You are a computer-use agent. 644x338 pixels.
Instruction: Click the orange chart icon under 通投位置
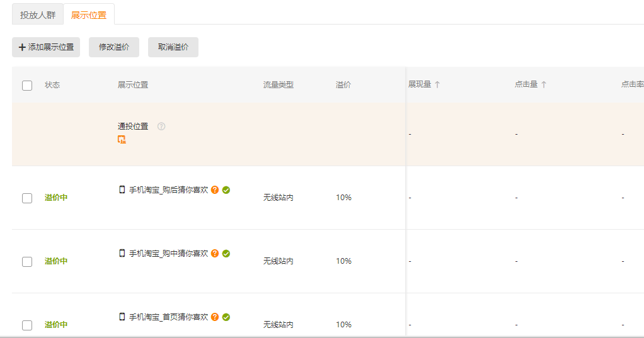[x=122, y=140]
